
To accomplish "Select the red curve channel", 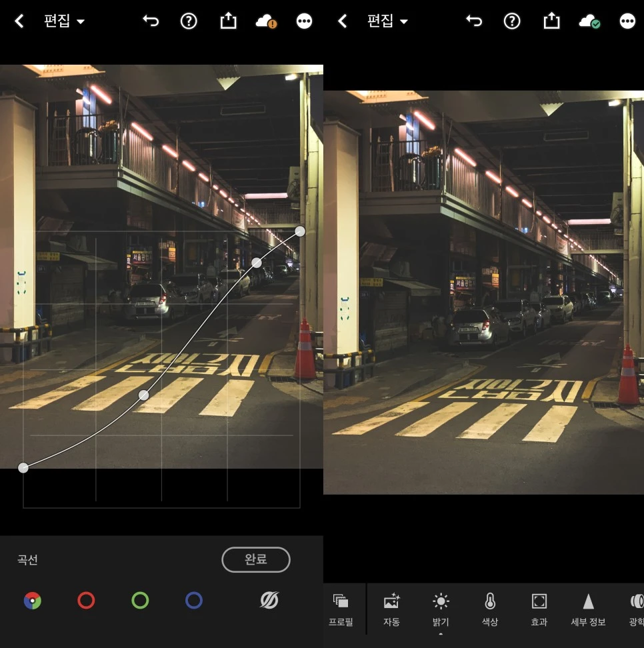I will 86,601.
